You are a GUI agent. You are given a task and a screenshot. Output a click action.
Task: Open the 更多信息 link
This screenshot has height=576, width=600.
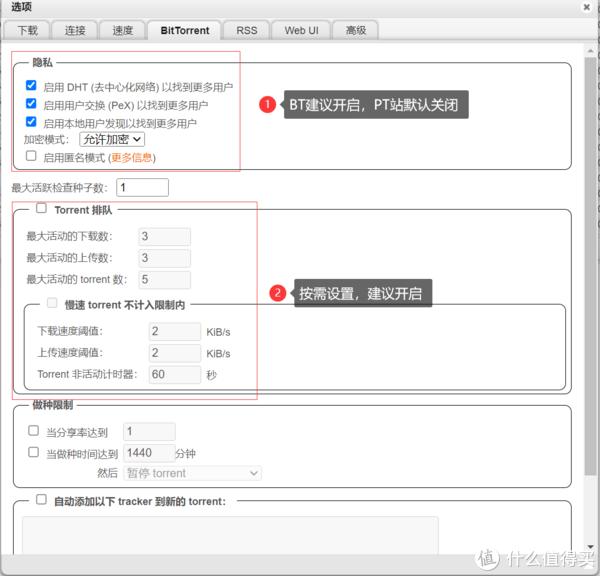pos(131,157)
